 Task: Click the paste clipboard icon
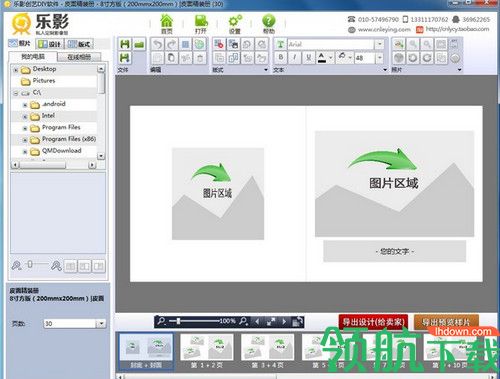click(x=172, y=58)
